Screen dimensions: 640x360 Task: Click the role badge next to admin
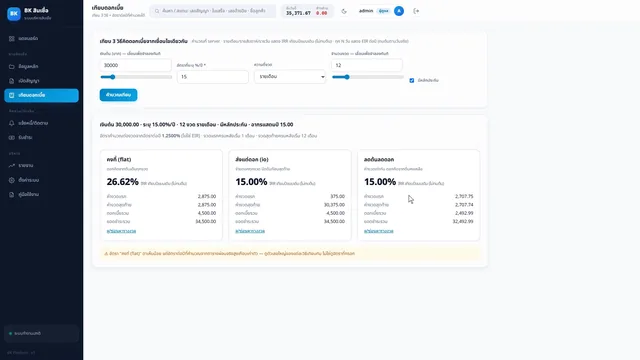(384, 11)
